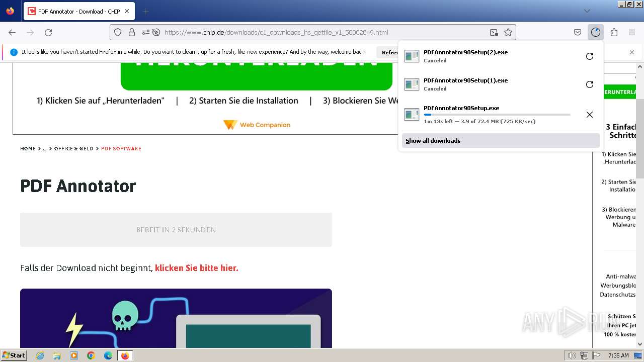
Task: Open Save to Pocket button
Action: coord(578,32)
